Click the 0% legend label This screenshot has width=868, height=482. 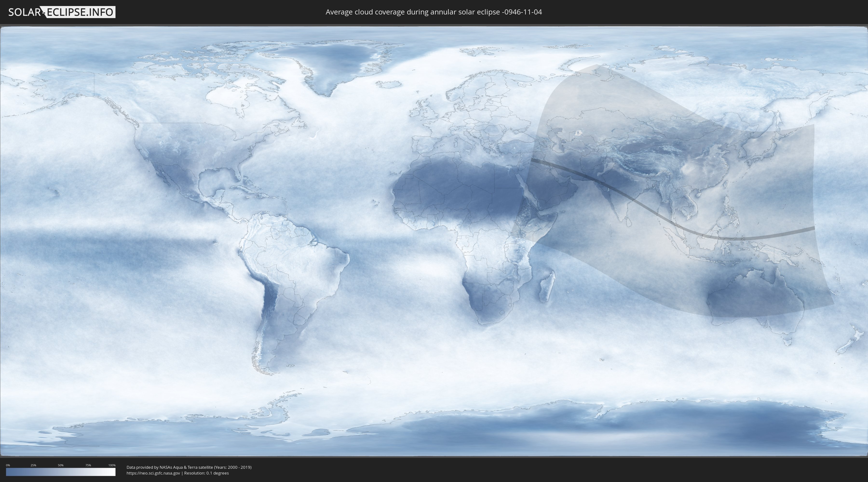pyautogui.click(x=8, y=465)
